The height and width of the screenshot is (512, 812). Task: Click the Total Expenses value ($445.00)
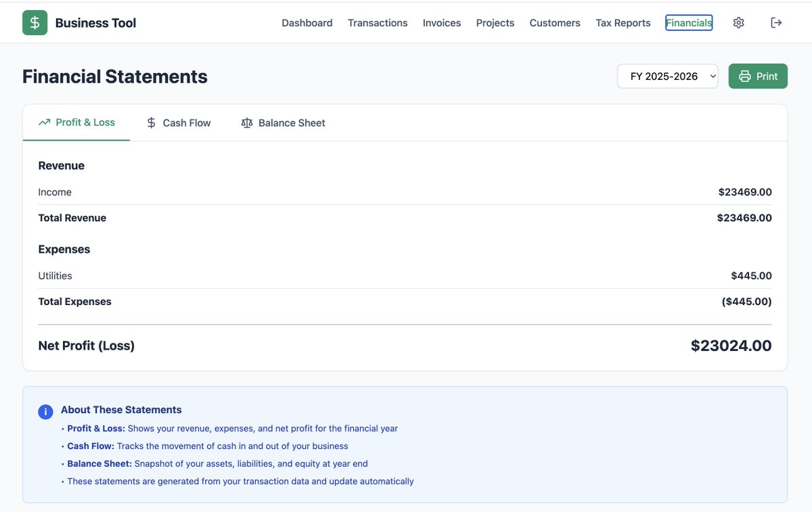pyautogui.click(x=747, y=302)
